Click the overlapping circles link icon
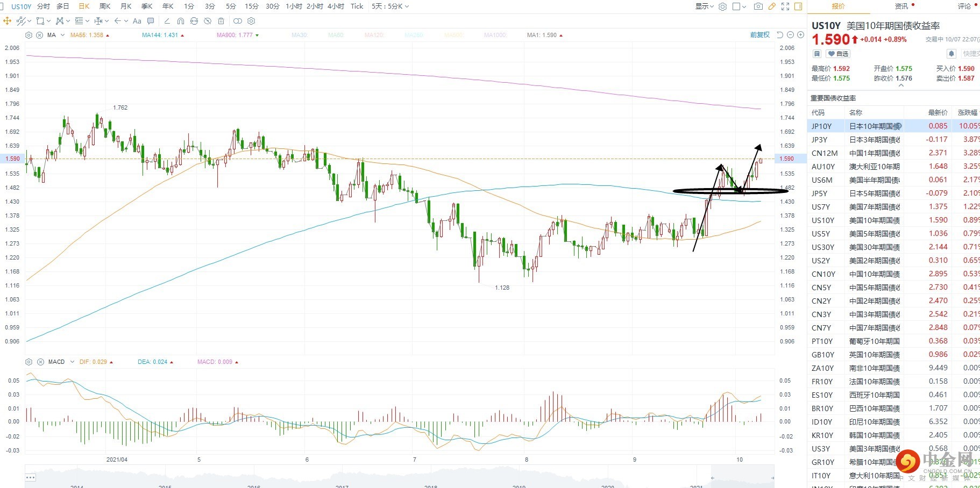 click(x=237, y=21)
